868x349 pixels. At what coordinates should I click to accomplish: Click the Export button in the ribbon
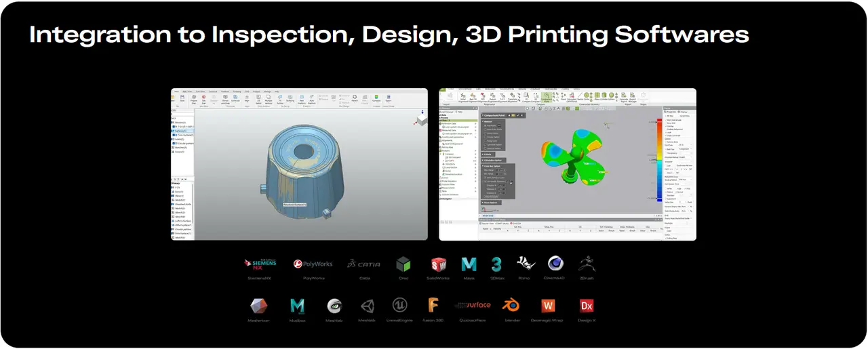389,99
